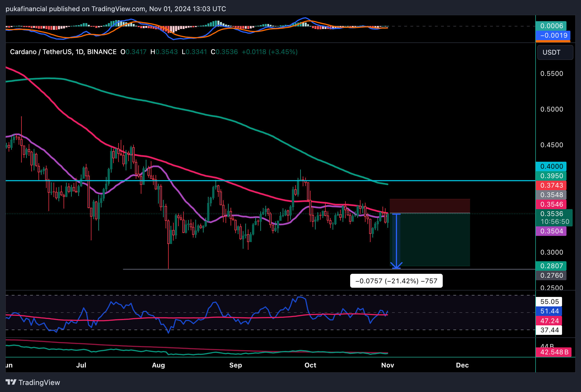The height and width of the screenshot is (392, 581).
Task: Click the 0.5500 price scale label
Action: point(552,74)
